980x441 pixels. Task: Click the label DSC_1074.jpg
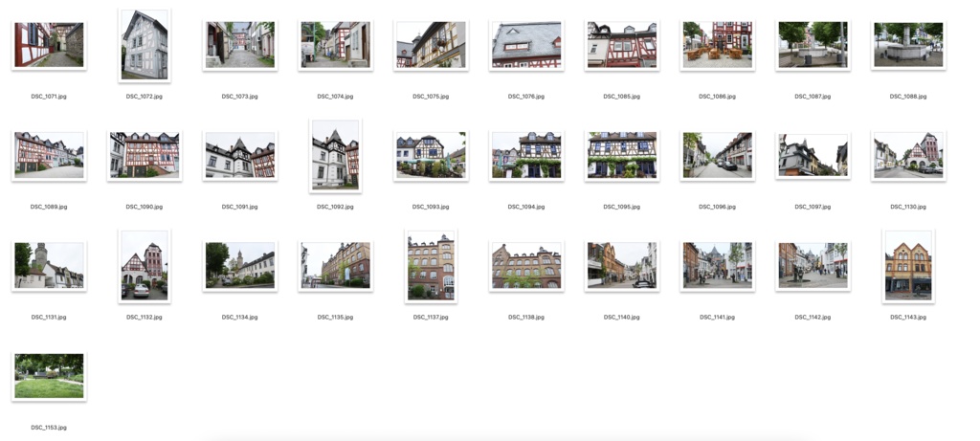point(336,97)
